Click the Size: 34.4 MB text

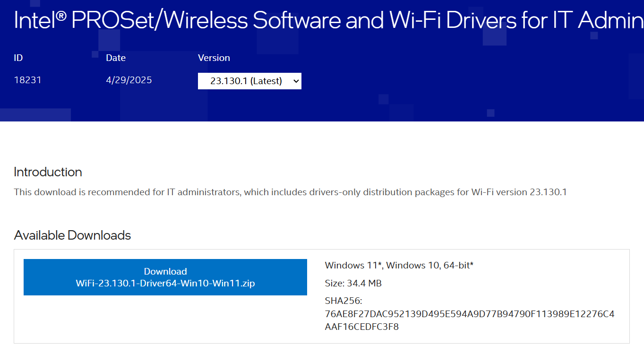point(353,283)
